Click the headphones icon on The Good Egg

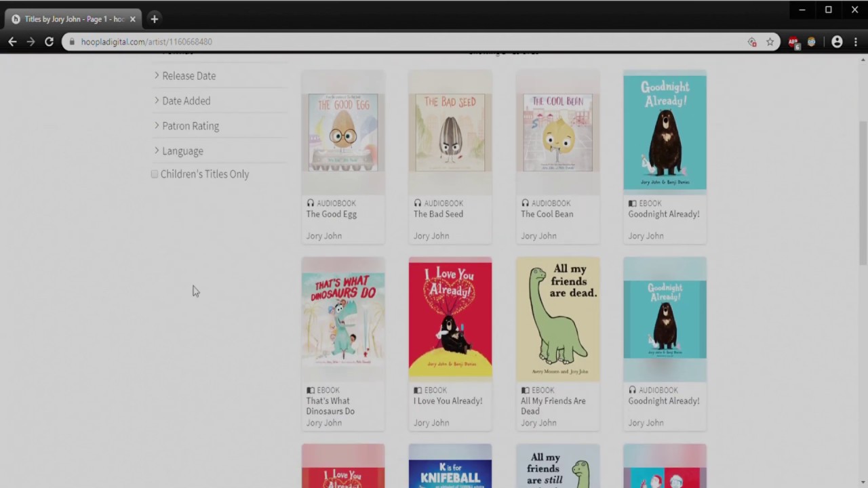point(311,203)
